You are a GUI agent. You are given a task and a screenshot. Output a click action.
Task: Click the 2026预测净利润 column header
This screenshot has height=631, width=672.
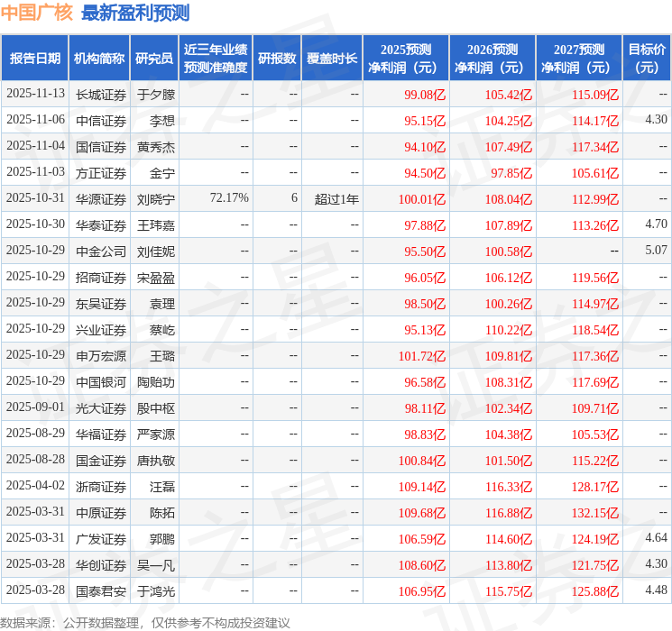coord(492,59)
